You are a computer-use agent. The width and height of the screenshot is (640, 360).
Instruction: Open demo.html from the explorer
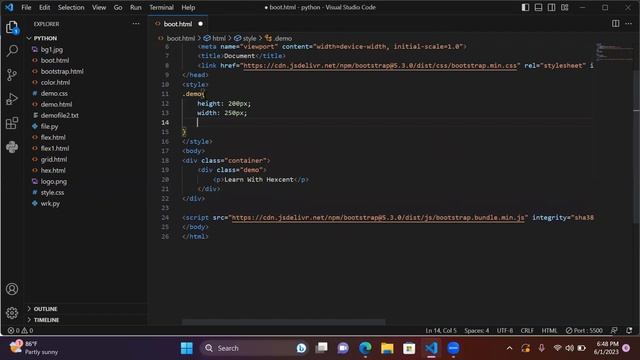[56, 104]
